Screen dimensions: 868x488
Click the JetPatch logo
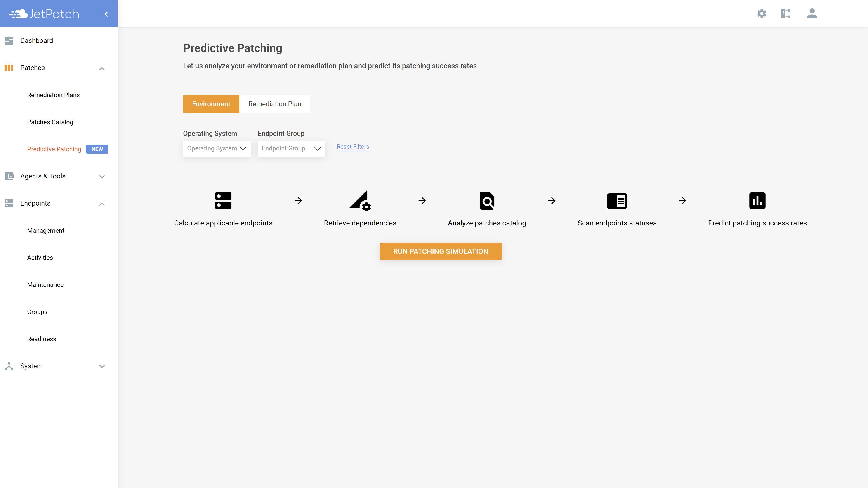point(44,14)
